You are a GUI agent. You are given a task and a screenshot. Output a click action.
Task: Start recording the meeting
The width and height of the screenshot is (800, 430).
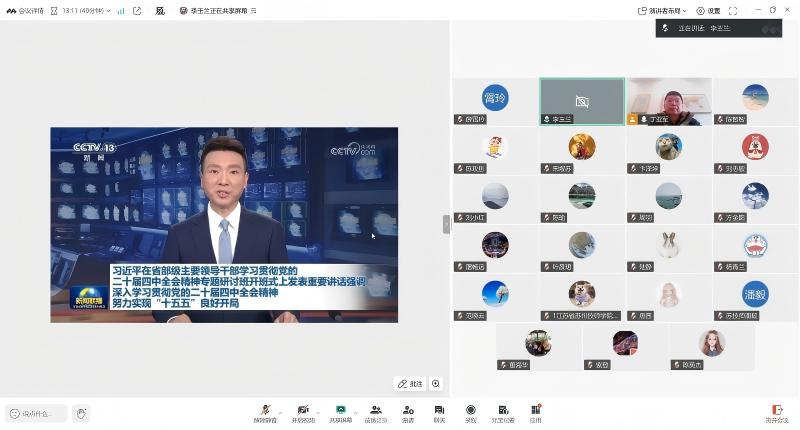point(470,411)
